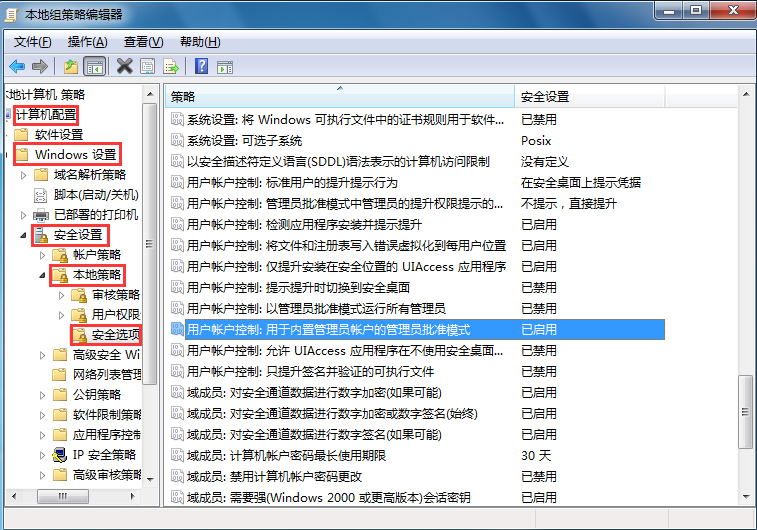The width and height of the screenshot is (757, 530).
Task: Click the Delete (X) toolbar icon
Action: coord(125,66)
